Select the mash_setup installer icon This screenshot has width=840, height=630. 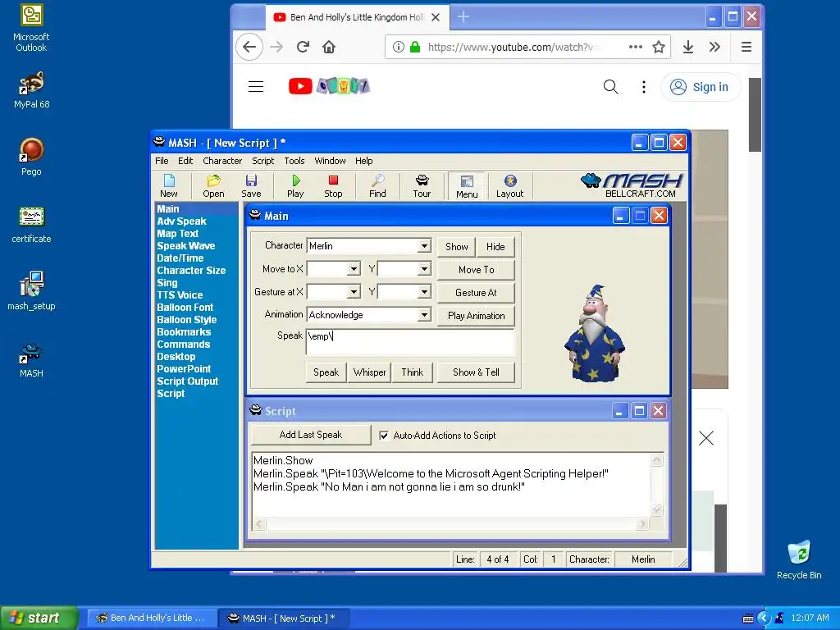(x=31, y=291)
